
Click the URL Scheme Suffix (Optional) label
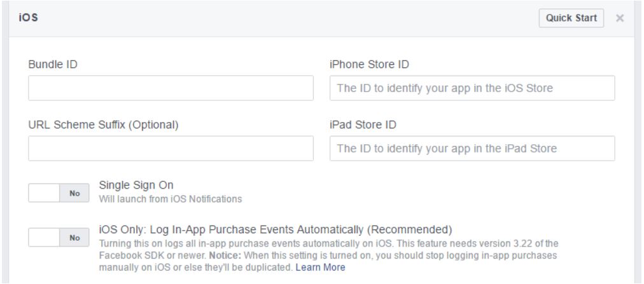click(103, 125)
